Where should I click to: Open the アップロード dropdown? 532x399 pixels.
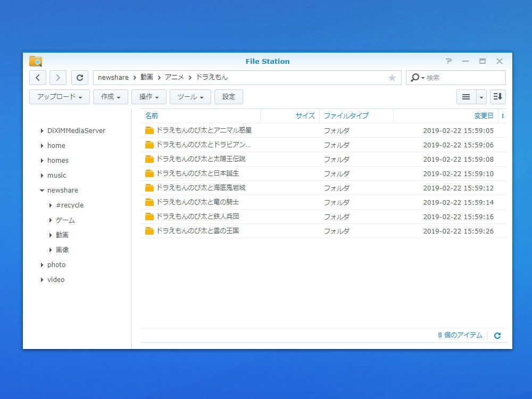click(x=59, y=97)
